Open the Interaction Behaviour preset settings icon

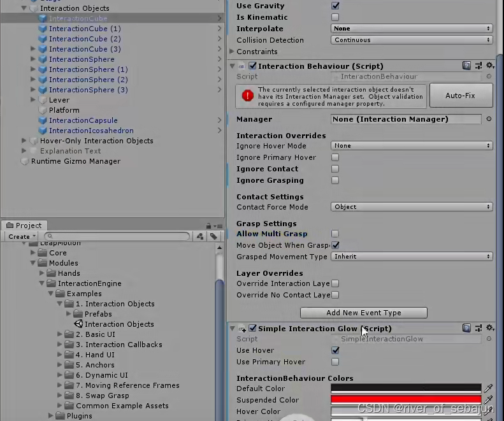click(479, 66)
